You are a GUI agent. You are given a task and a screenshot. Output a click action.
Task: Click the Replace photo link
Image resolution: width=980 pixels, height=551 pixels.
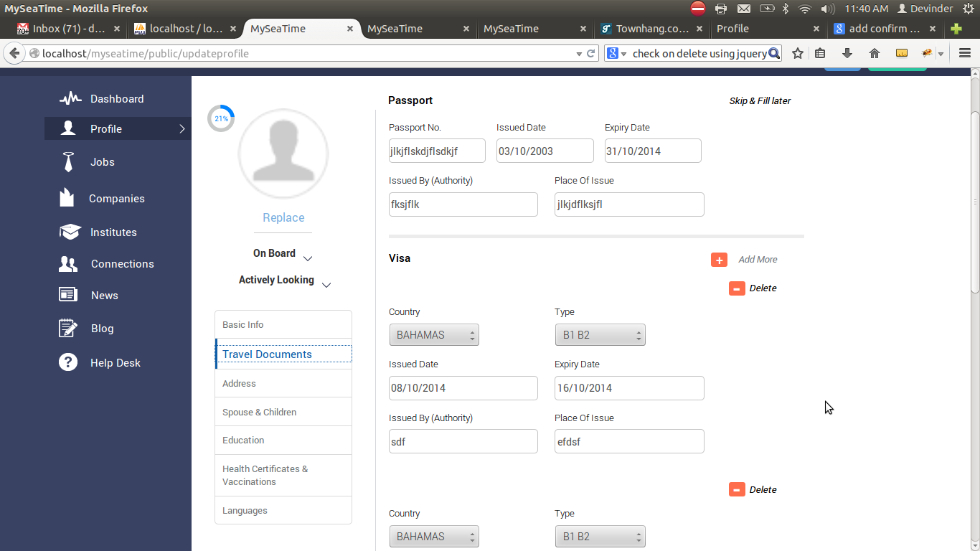[x=283, y=217]
